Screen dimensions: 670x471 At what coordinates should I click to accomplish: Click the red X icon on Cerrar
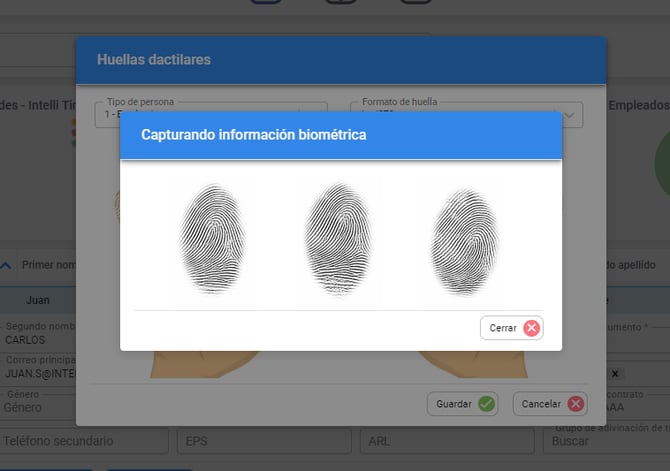tap(531, 328)
